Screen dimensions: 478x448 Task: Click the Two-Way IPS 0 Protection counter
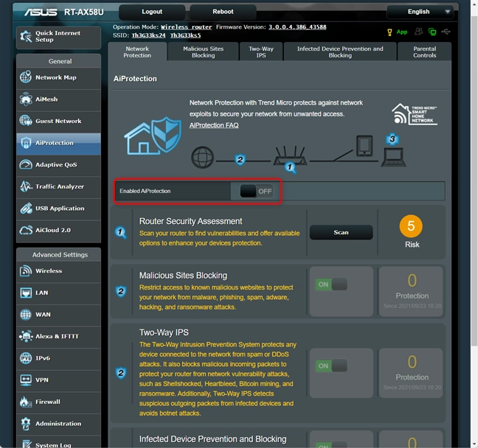411,373
